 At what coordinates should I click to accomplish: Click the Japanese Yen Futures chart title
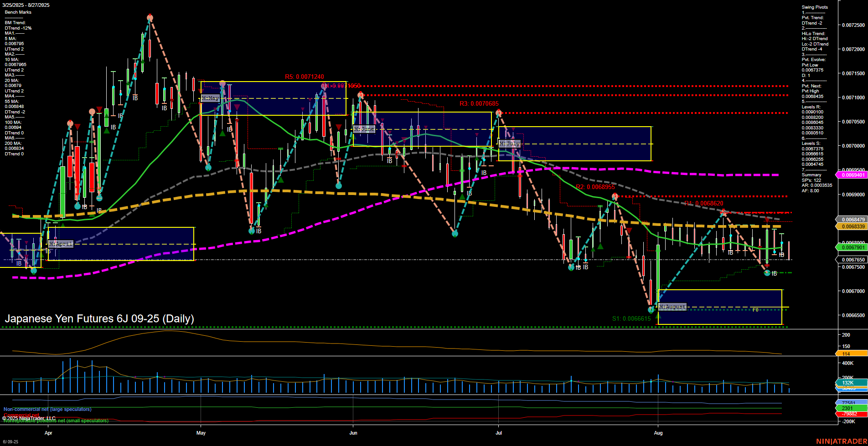[99, 318]
